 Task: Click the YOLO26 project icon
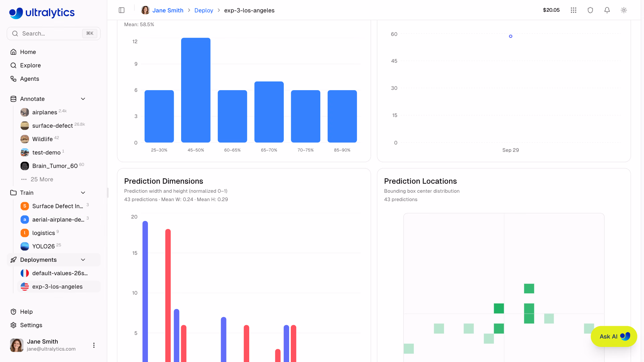[25, 246]
